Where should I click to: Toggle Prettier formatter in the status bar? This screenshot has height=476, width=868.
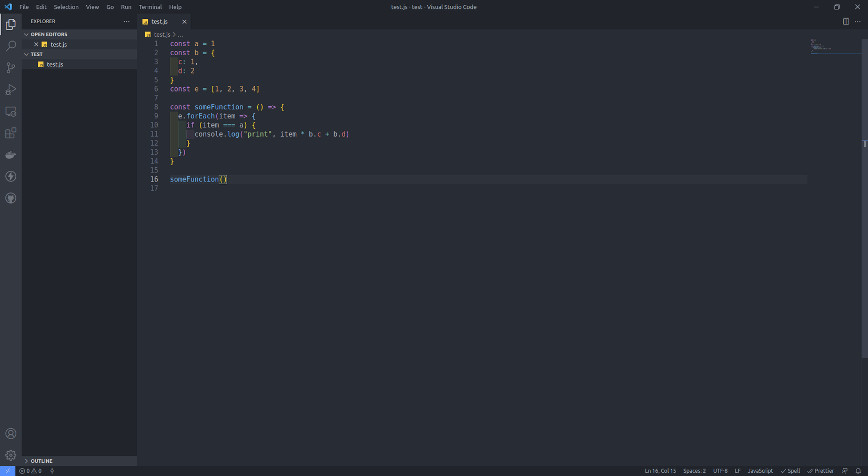[x=821, y=471]
